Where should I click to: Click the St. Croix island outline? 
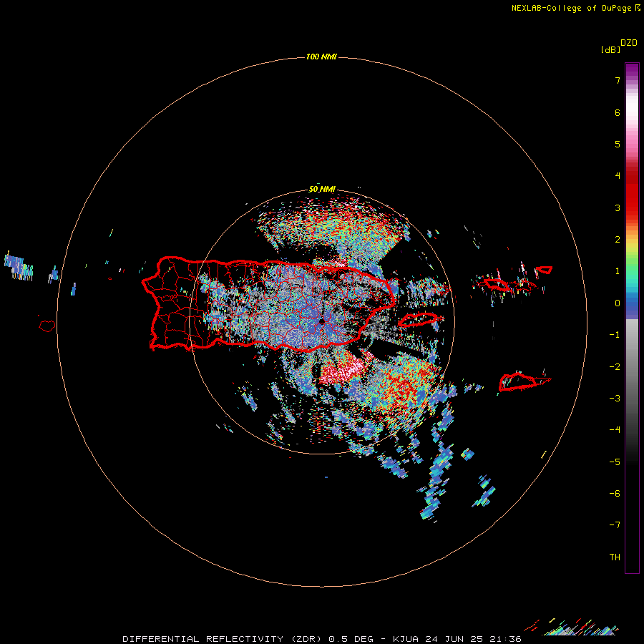click(524, 382)
